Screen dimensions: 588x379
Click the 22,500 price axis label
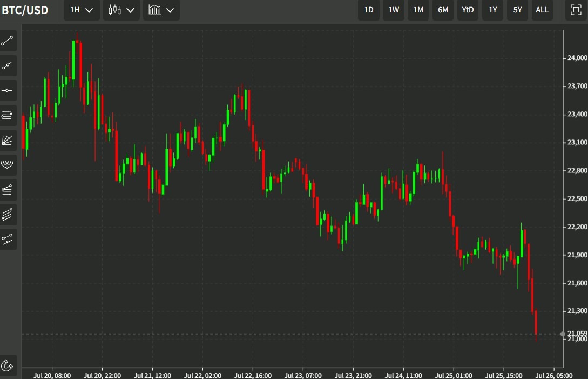pos(577,199)
